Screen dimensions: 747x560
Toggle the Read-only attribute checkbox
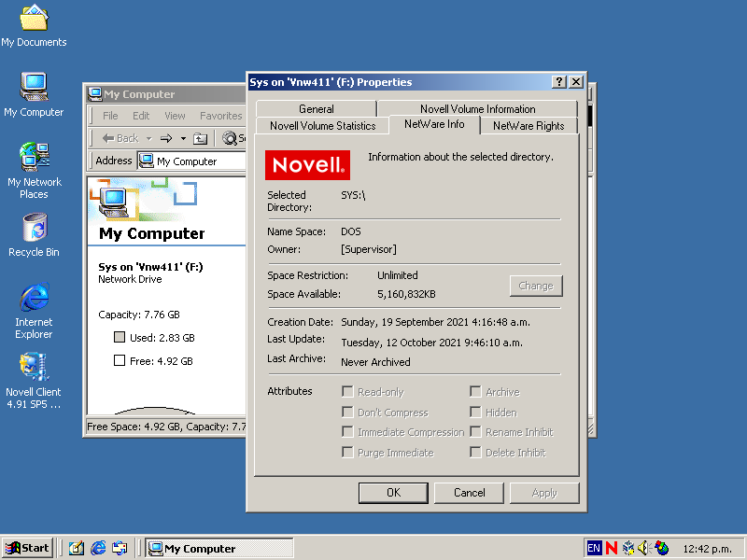tap(347, 391)
